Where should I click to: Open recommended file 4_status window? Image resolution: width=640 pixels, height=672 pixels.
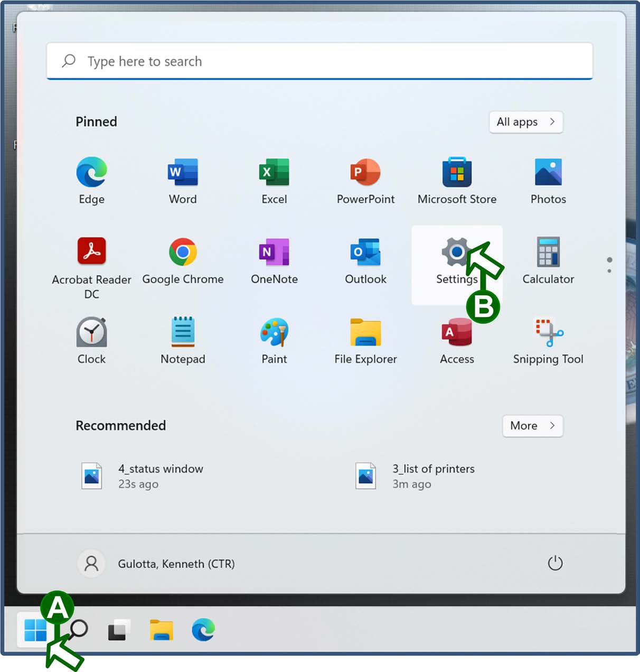pyautogui.click(x=143, y=476)
